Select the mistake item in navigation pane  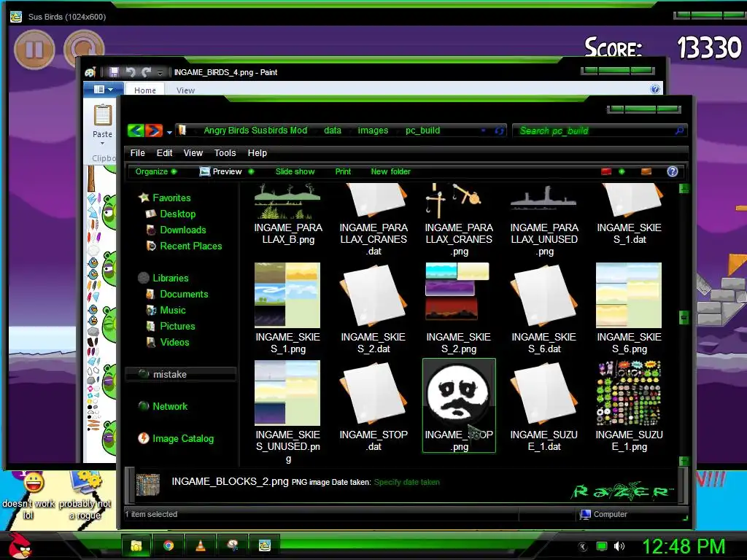pos(181,374)
